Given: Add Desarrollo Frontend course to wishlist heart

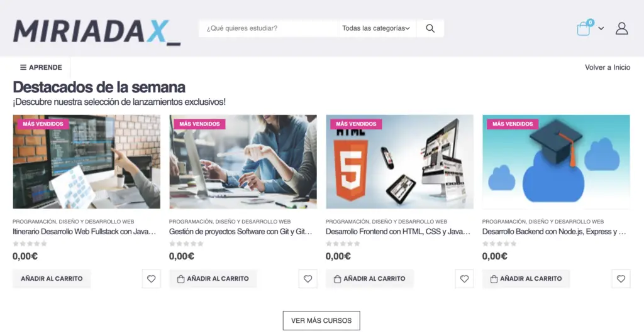Looking at the screenshot, I should point(464,279).
